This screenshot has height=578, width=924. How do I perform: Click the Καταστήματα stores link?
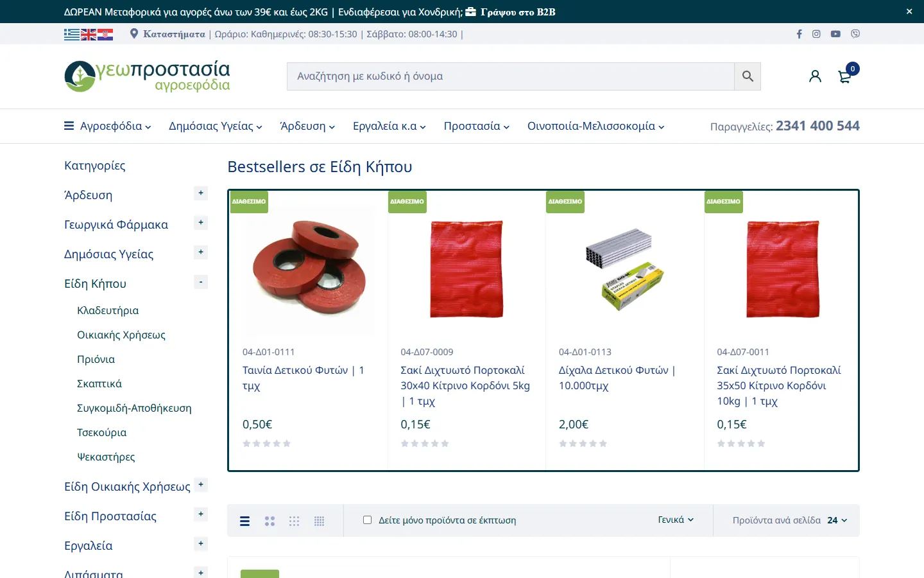click(x=174, y=34)
